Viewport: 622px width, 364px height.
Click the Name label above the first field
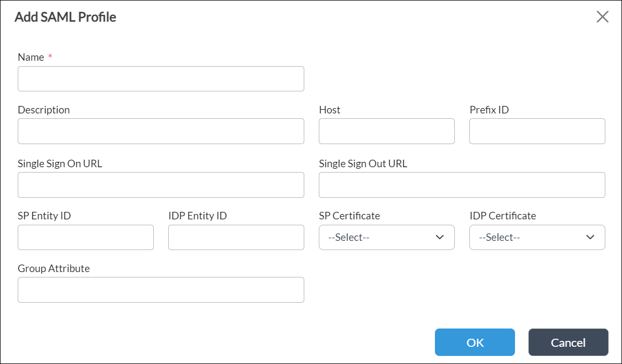(x=31, y=57)
